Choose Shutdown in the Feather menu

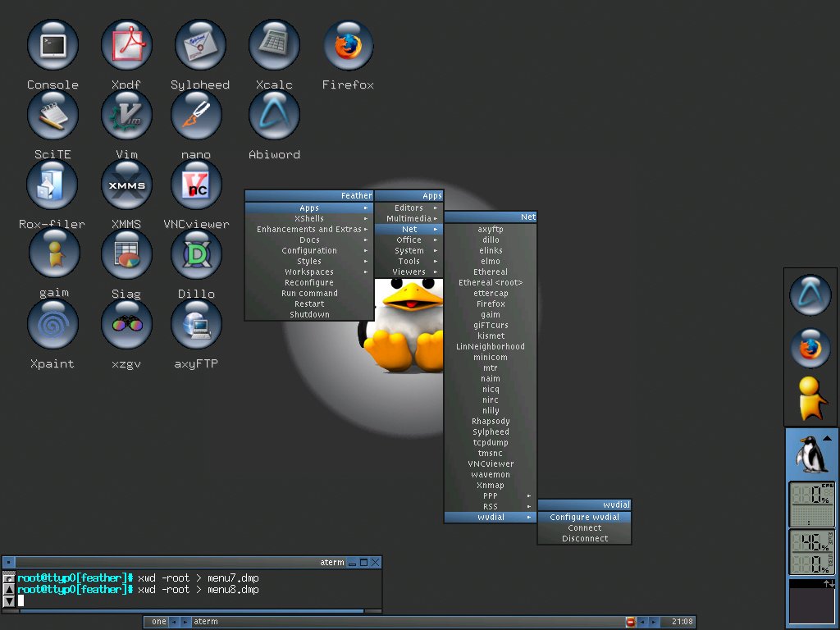pos(309,315)
